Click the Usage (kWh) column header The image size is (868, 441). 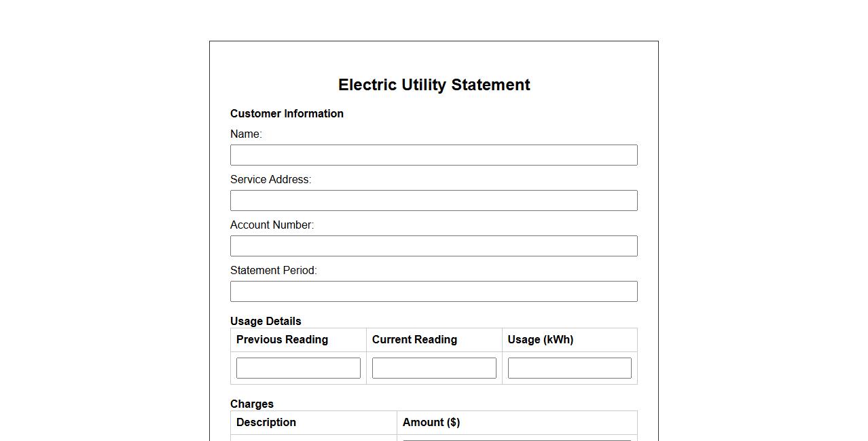540,340
